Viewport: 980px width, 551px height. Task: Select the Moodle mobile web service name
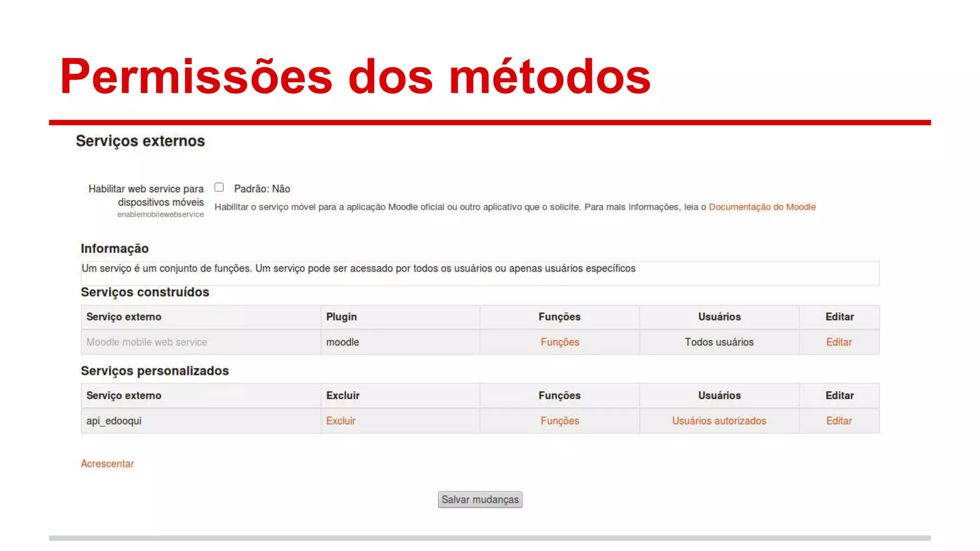pos(146,342)
